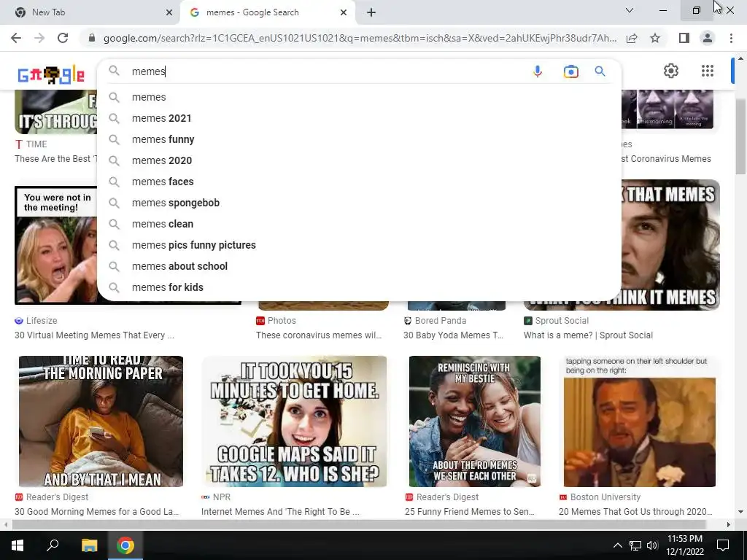Image resolution: width=747 pixels, height=560 pixels.
Task: Click the vertical scrollbar thumb
Action: tap(741, 136)
